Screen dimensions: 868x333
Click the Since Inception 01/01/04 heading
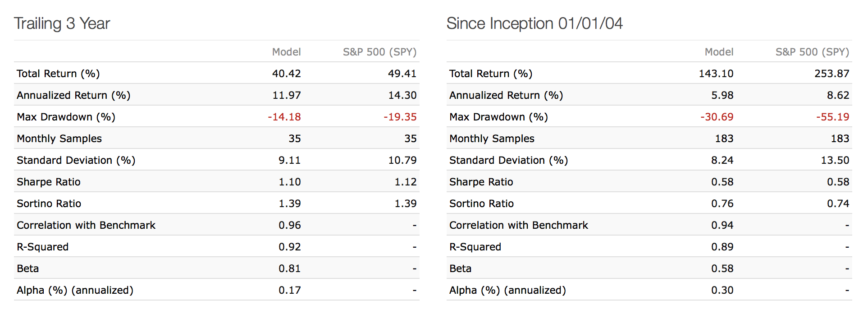tap(534, 23)
